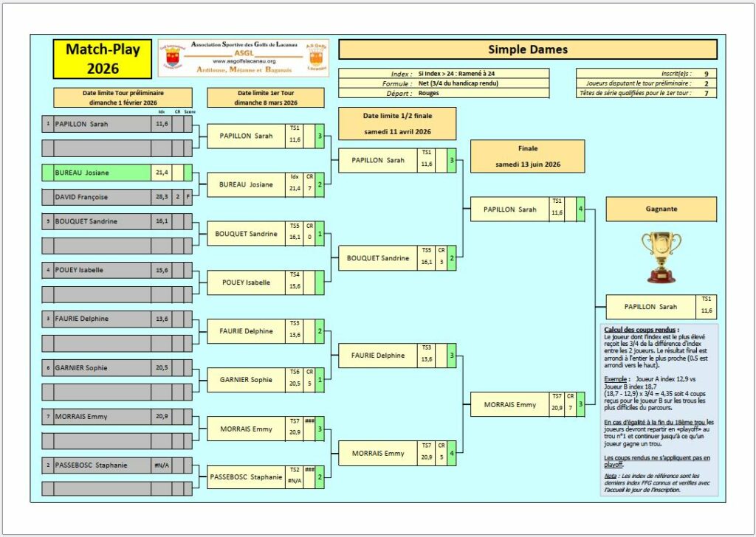Click the ASGL association logo banner
756x537 pixels.
tap(244, 58)
